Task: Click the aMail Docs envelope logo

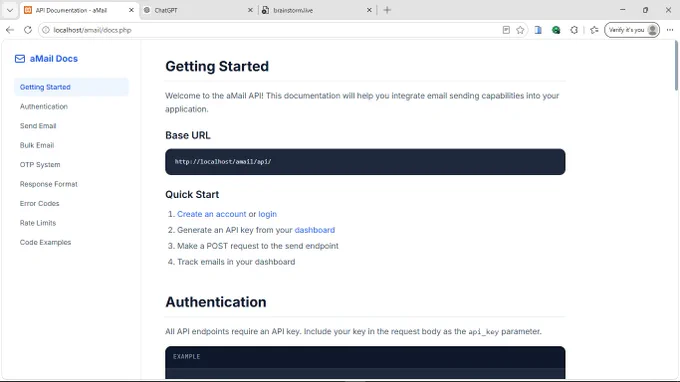Action: pyautogui.click(x=20, y=59)
